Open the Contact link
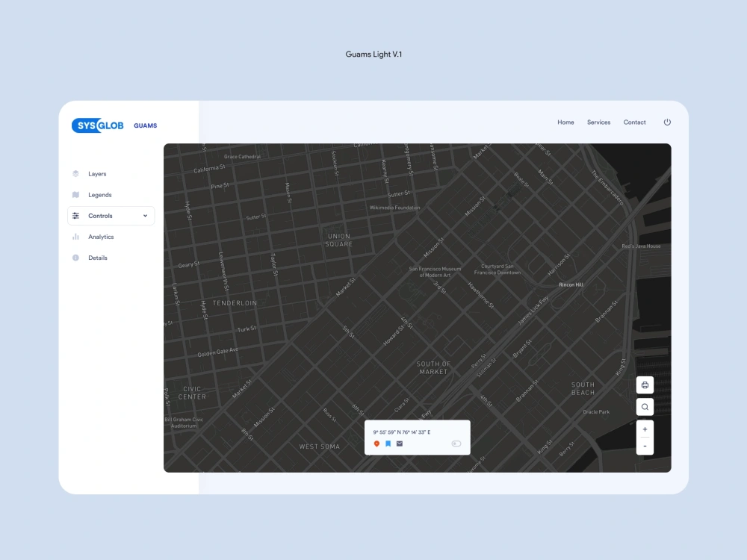The height and width of the screenshot is (560, 747). click(x=634, y=122)
